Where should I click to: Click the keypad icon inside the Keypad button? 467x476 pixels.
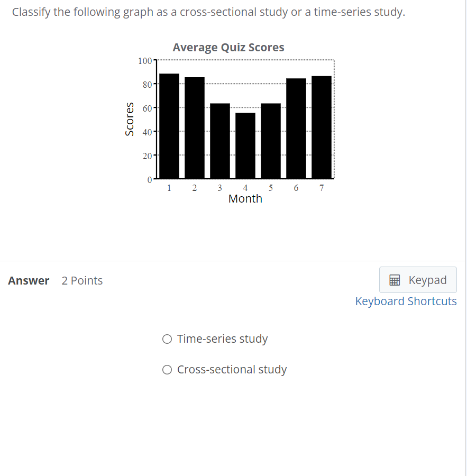point(395,279)
